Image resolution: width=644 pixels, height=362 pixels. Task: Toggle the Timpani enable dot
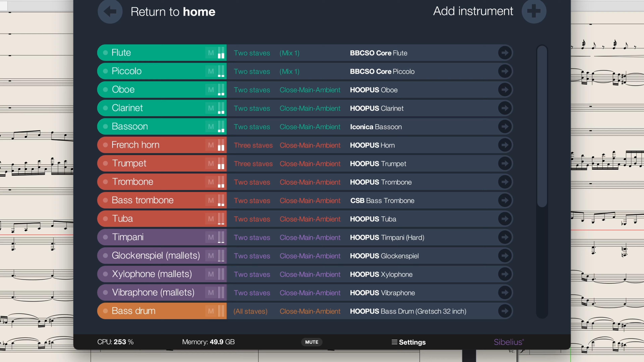click(x=105, y=237)
